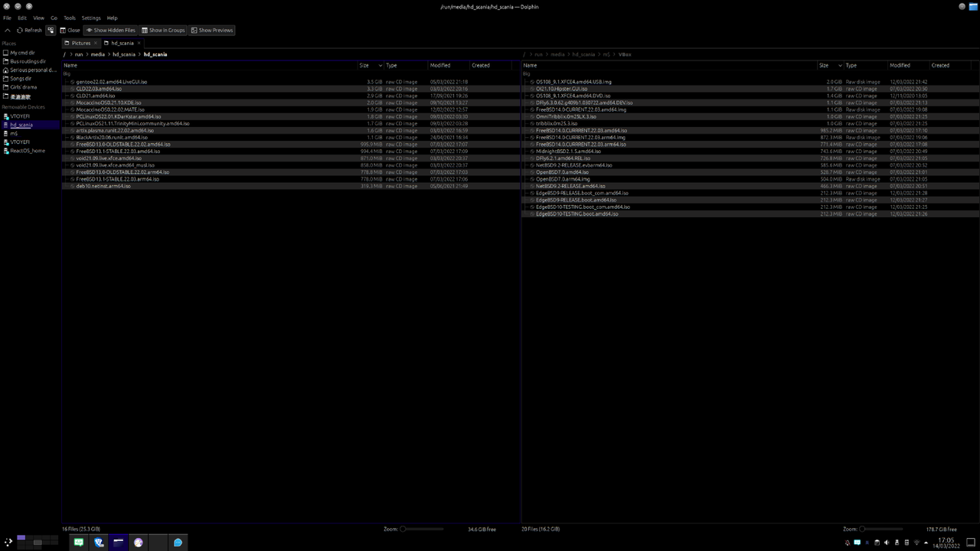Viewport: 980px width, 551px height.
Task: Click root slash in left breadcrumb
Action: click(x=65, y=54)
